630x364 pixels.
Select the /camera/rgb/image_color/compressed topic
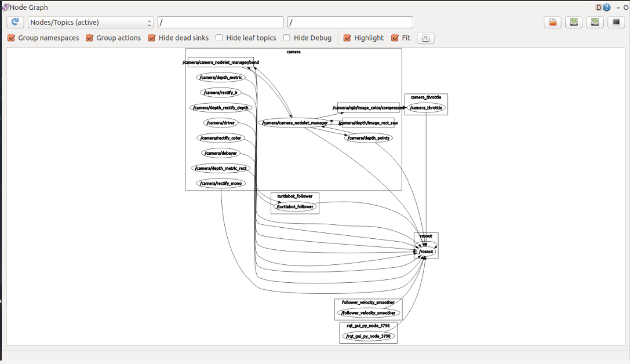tap(369, 108)
